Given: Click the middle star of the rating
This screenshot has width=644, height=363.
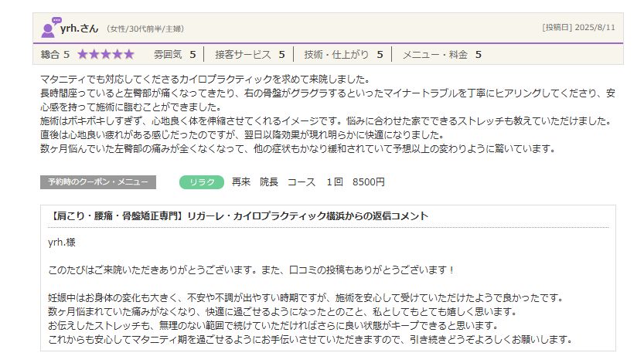Looking at the screenshot, I should 105,54.
